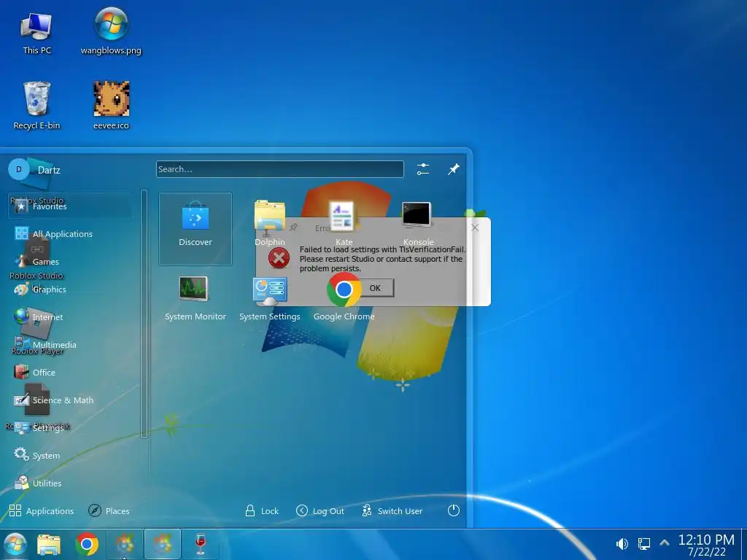Select the Favorites category
Image resolution: width=747 pixels, height=560 pixels.
pyautogui.click(x=69, y=206)
